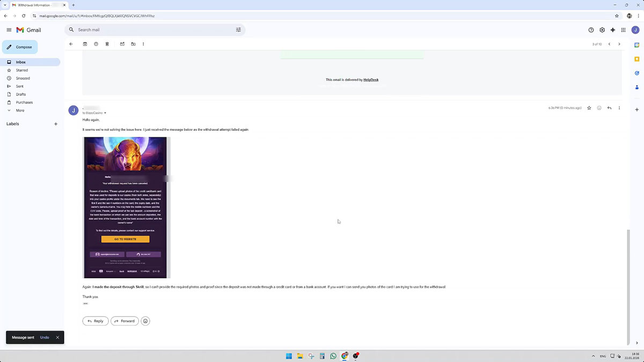The image size is (644, 362).
Task: Show trimmed content ellipsis in message
Action: coord(85,304)
